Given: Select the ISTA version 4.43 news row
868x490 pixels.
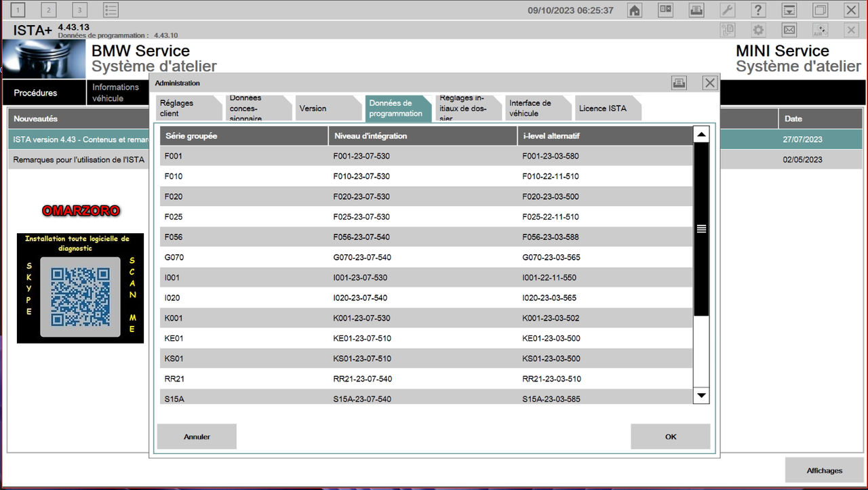Looking at the screenshot, I should (x=78, y=140).
